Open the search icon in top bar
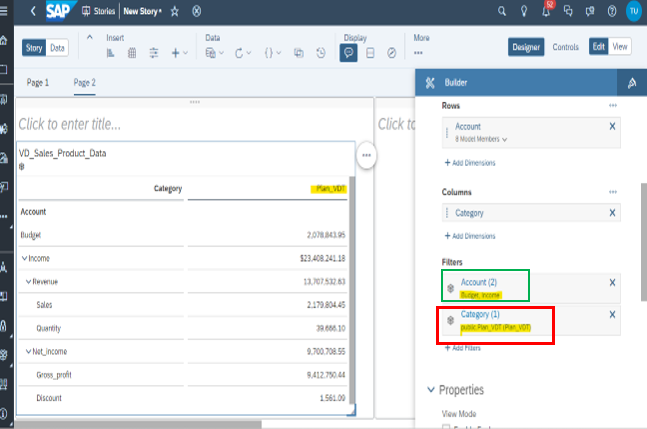Screen dimensions: 647x429 tap(501, 11)
